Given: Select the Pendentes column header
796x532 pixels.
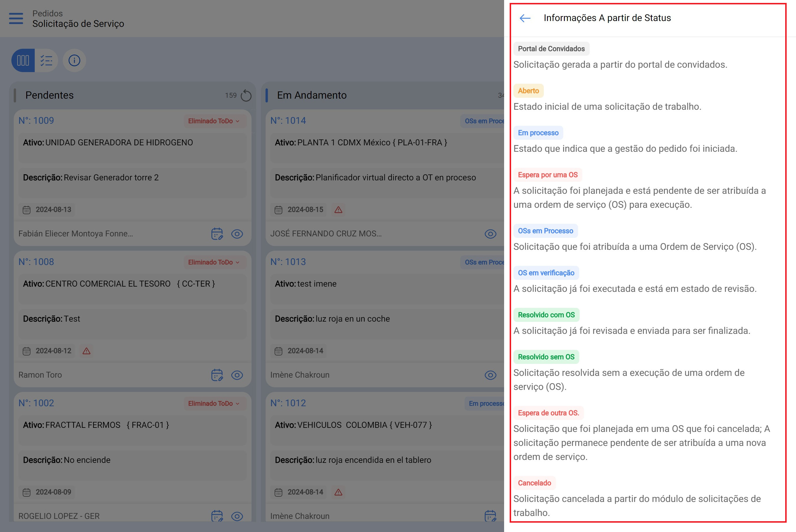Looking at the screenshot, I should pyautogui.click(x=50, y=95).
